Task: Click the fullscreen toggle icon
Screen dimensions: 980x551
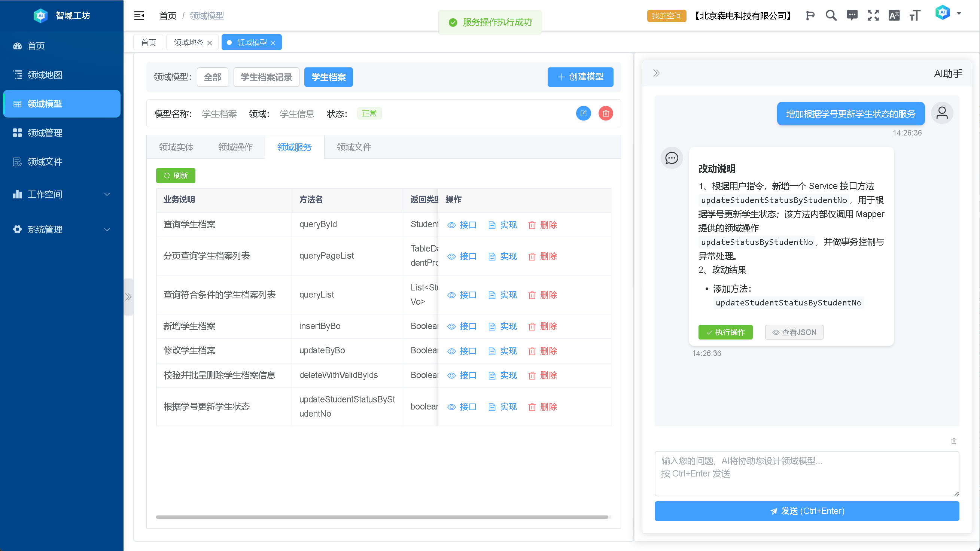Action: [873, 16]
